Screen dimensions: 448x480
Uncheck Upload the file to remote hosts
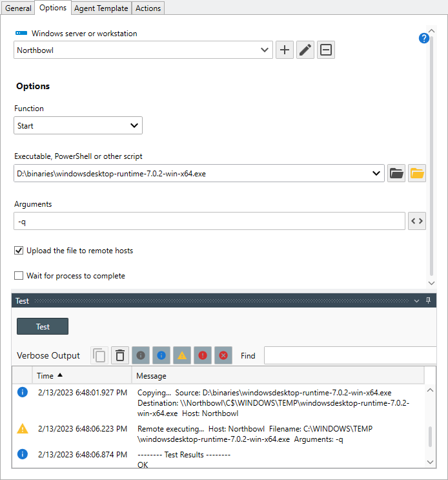click(19, 250)
